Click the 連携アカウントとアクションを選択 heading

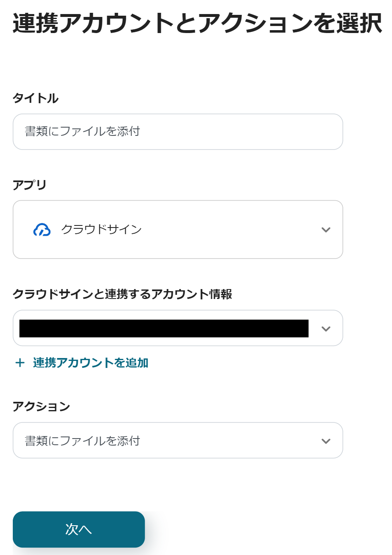point(197,23)
